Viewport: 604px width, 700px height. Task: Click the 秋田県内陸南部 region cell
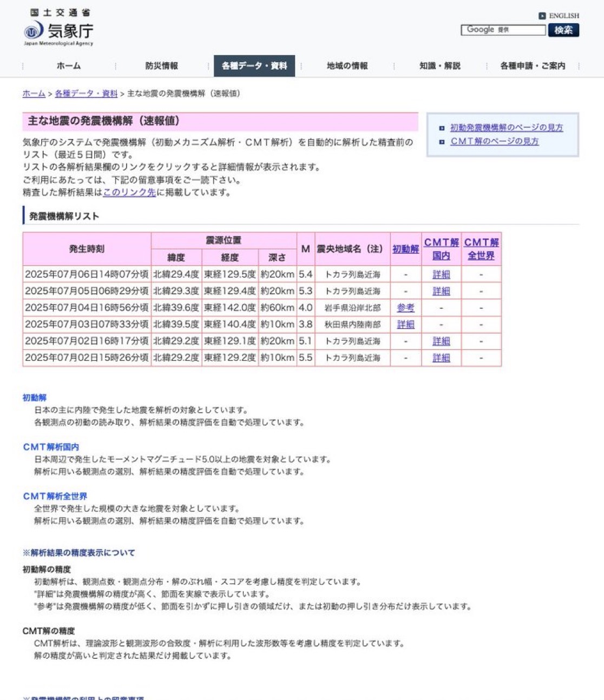[352, 325]
